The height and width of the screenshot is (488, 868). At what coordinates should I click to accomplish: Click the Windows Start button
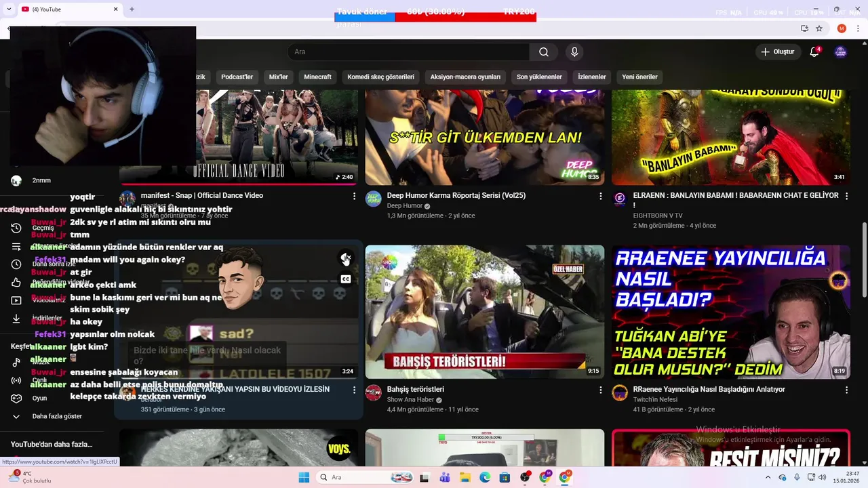coord(304,477)
